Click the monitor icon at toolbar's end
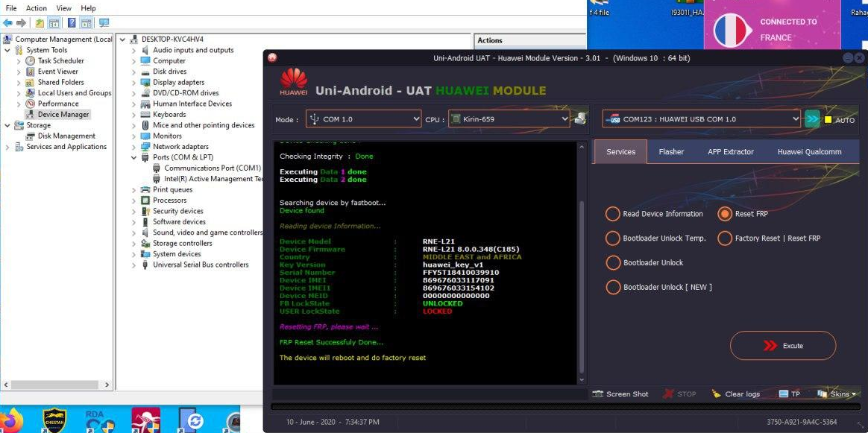868x433 pixels. (104, 22)
